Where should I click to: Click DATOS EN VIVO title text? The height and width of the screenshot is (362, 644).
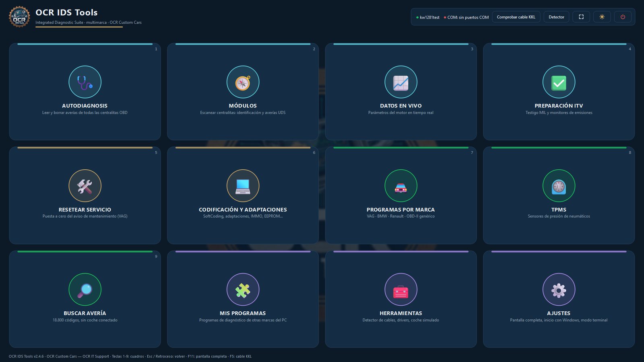(x=401, y=106)
